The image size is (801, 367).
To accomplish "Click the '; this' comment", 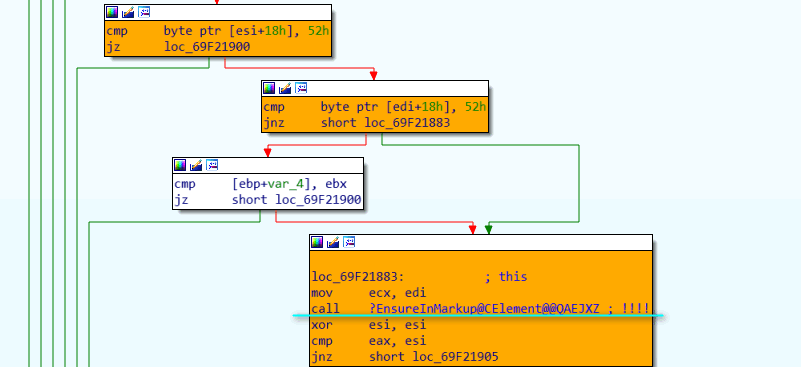I will coord(505,277).
